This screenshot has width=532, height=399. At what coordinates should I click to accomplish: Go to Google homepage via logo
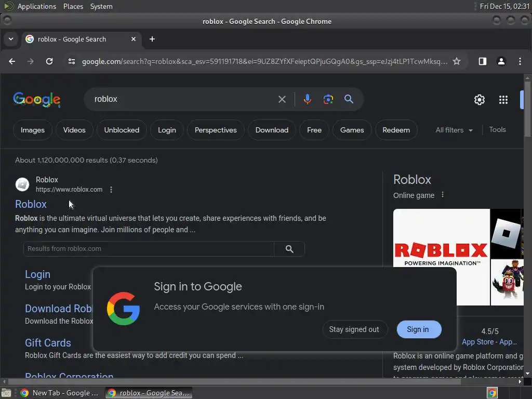click(37, 100)
